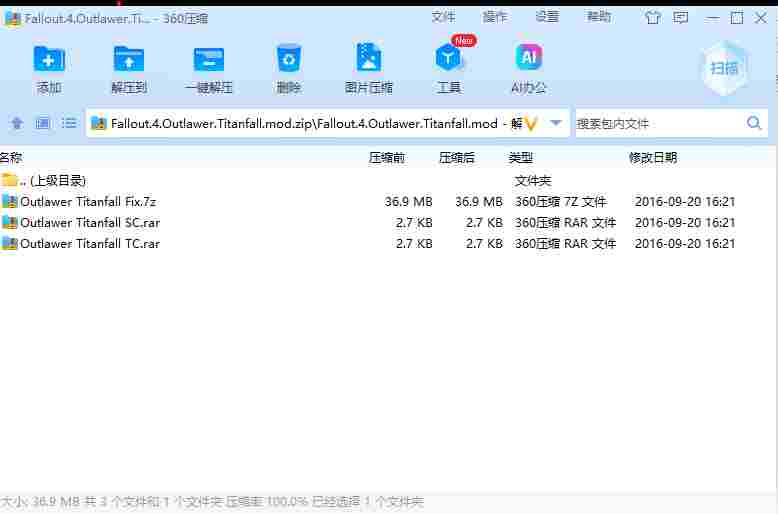Expand the path bar dropdown arrow
This screenshot has height=514, width=778.
click(x=556, y=123)
